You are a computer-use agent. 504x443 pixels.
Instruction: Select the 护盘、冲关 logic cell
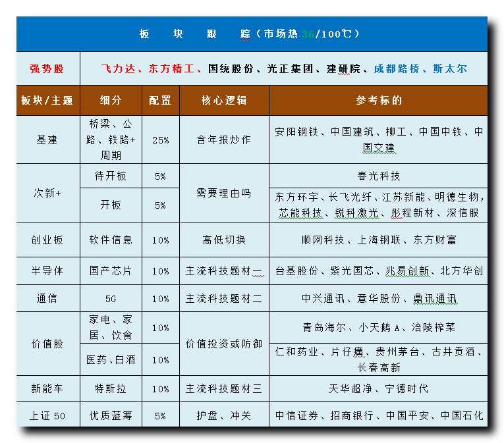tap(224, 416)
